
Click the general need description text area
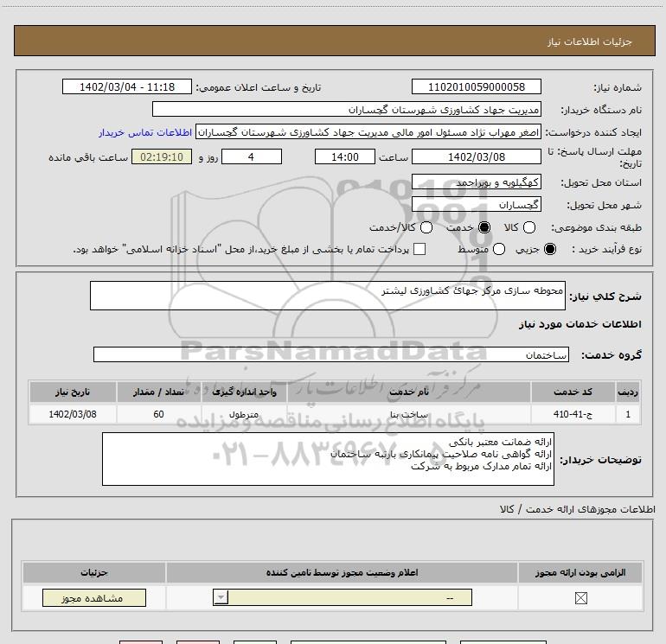point(328,296)
